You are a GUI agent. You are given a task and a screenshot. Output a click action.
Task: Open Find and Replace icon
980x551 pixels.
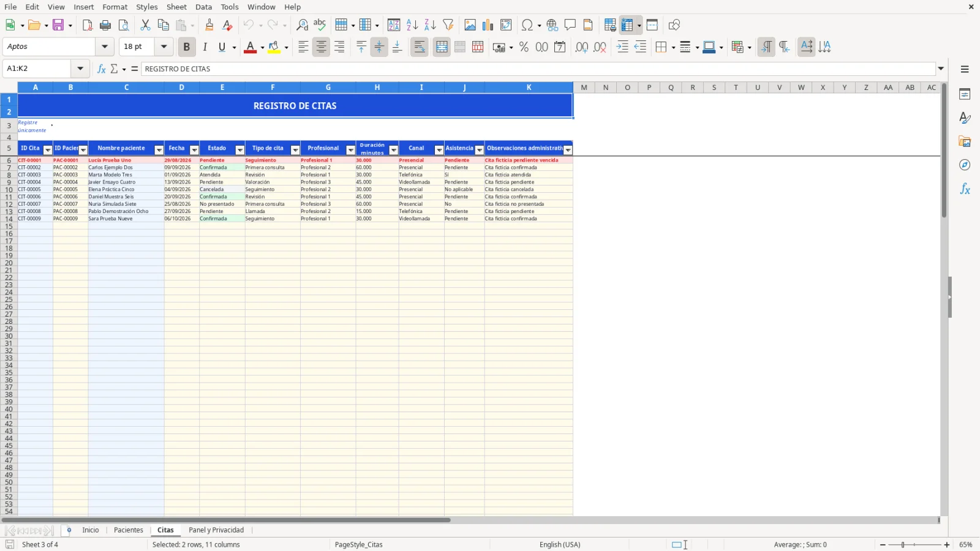tap(302, 25)
